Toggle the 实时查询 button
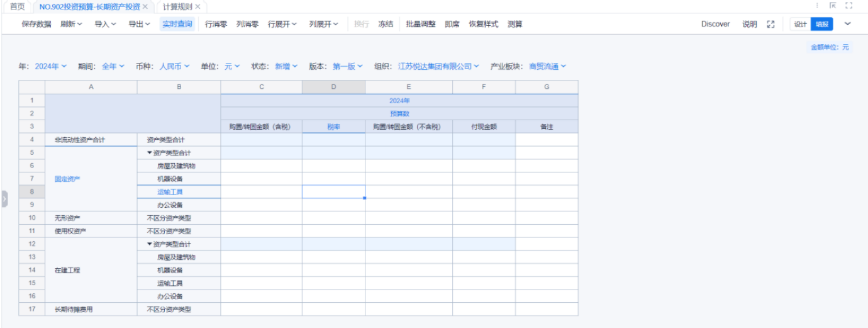The image size is (868, 328). 177,25
